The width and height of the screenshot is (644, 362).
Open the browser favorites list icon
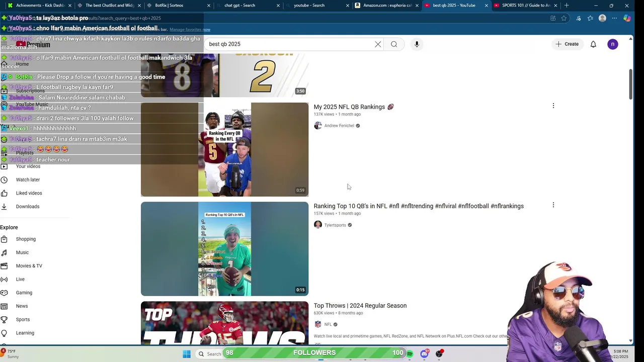[x=590, y=18]
